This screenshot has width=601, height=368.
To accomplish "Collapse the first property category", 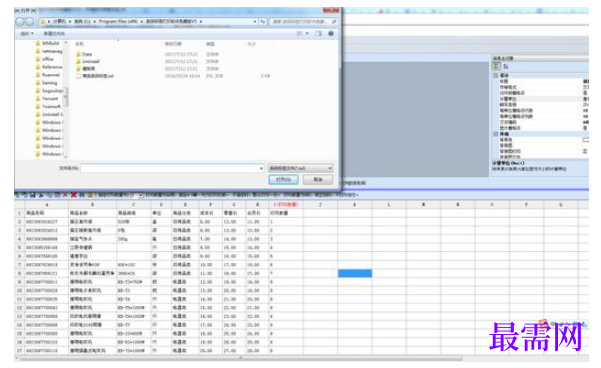I will point(496,76).
